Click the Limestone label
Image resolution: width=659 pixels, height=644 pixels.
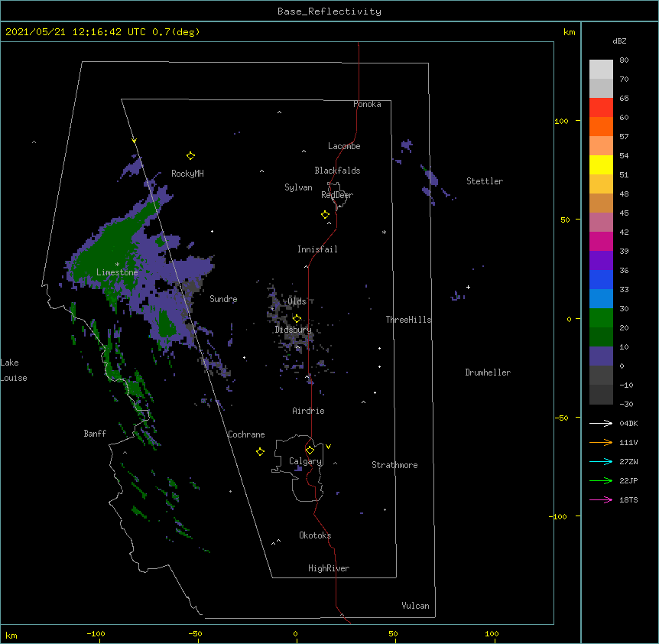pyautogui.click(x=117, y=272)
